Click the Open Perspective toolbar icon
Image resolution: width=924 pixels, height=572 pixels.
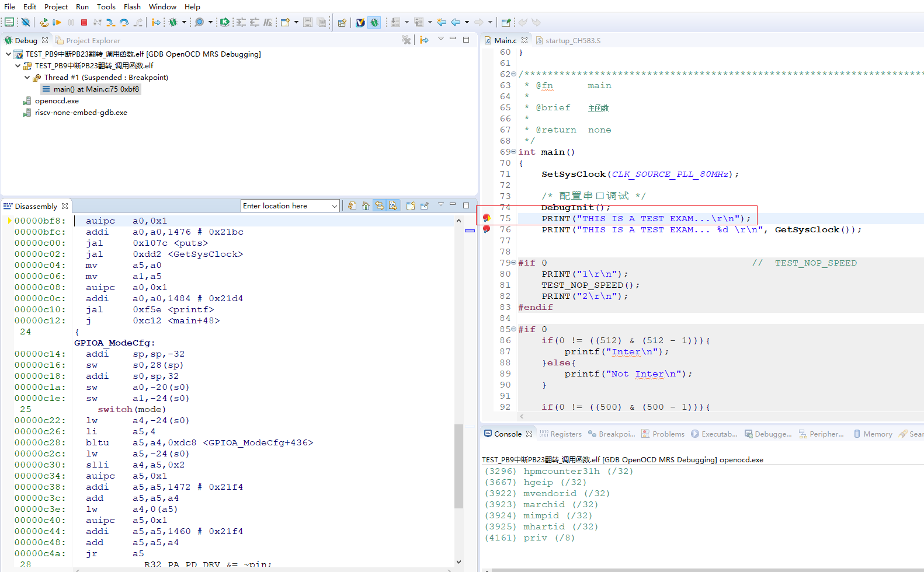(x=342, y=23)
